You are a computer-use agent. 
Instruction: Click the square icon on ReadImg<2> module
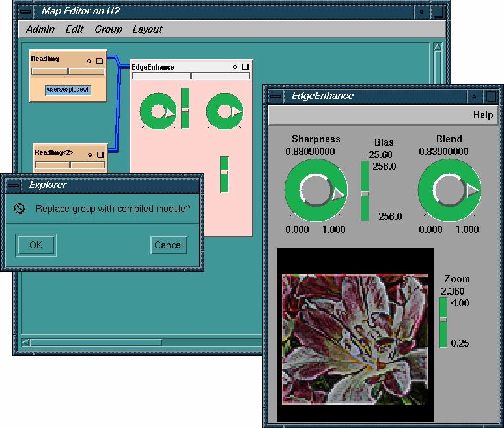(100, 154)
